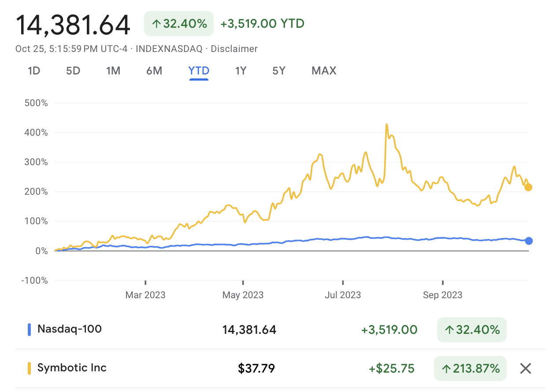Screen dimensions: 556x392
Task: Click the Oct 25 timestamp text
Action: pos(71,49)
